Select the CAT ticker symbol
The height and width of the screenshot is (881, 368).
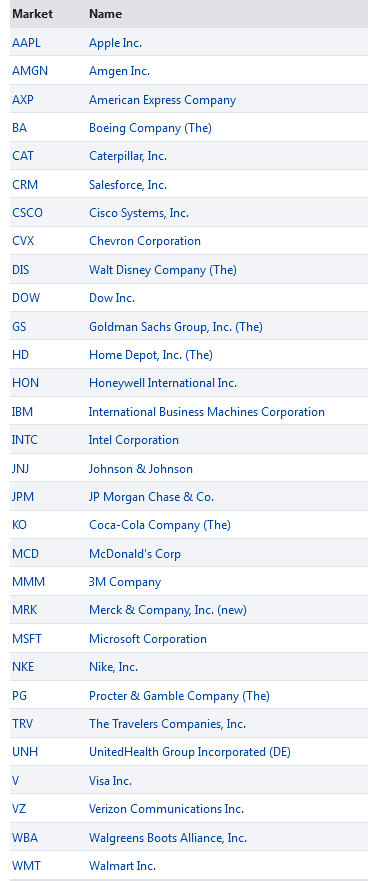[x=22, y=156]
